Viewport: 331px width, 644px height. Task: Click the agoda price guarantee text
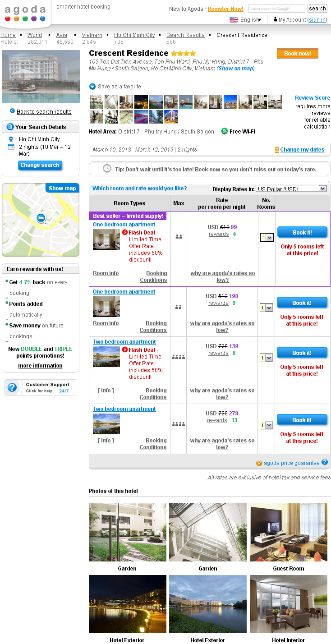click(x=292, y=463)
